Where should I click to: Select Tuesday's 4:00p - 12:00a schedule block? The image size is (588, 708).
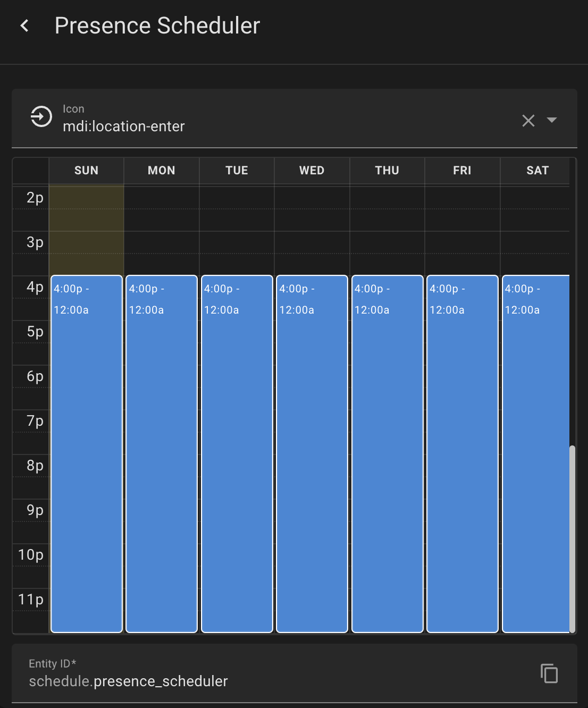click(x=237, y=454)
